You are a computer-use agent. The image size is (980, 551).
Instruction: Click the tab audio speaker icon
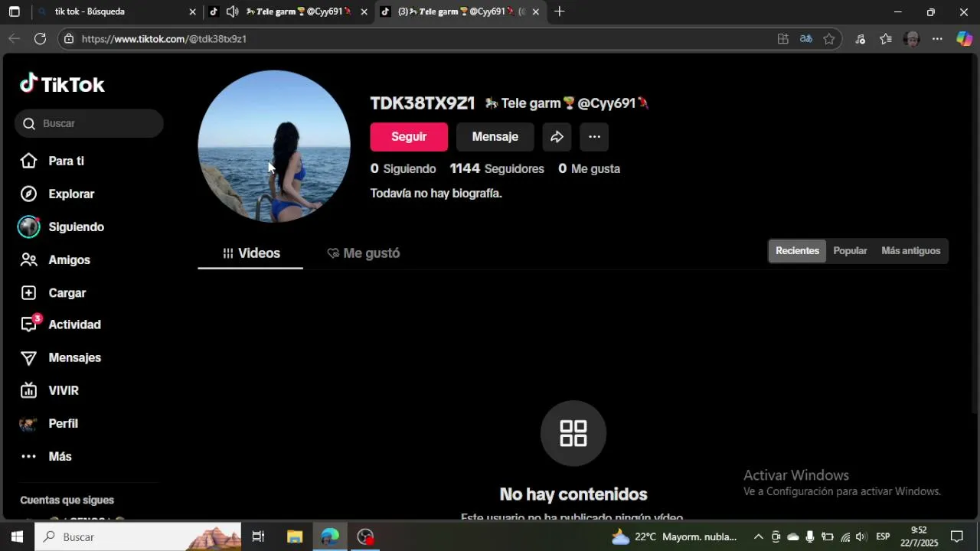pyautogui.click(x=232, y=11)
